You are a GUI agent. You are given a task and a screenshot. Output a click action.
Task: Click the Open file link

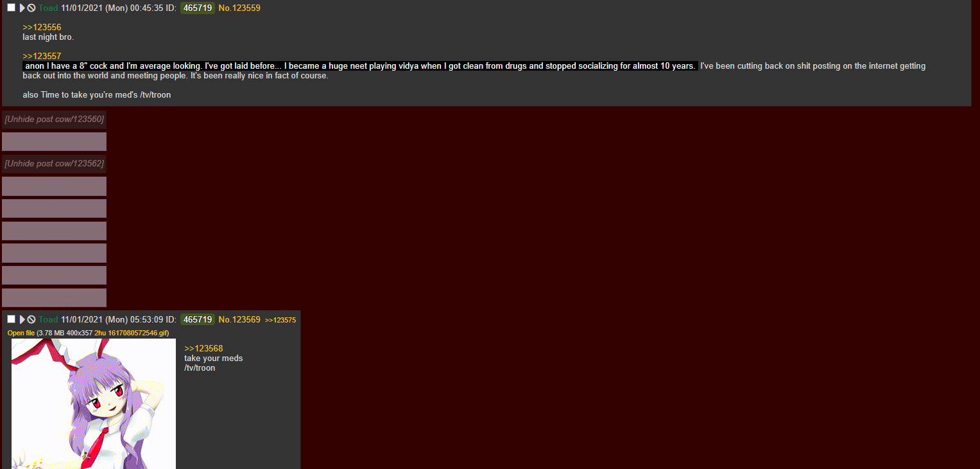[x=21, y=333]
